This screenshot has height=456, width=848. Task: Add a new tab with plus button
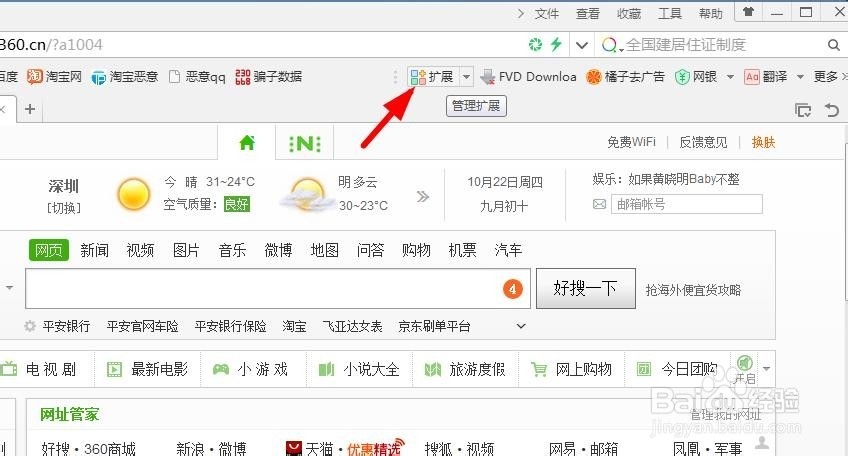[30, 109]
